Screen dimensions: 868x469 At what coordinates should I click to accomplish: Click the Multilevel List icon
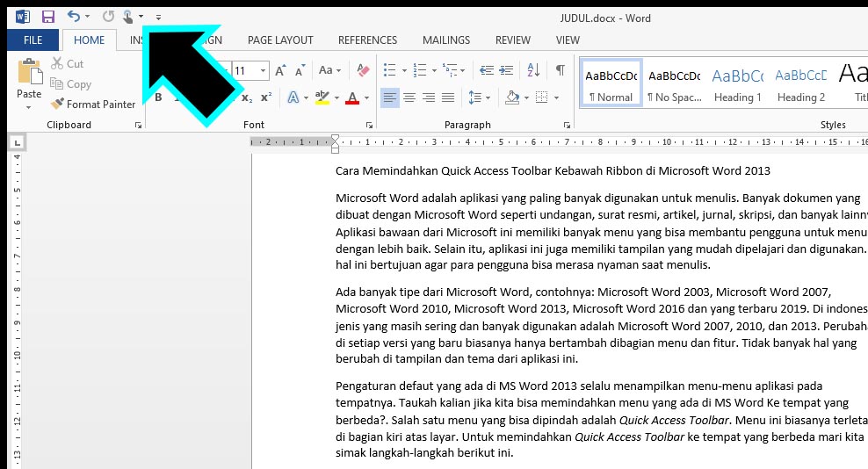(450, 69)
